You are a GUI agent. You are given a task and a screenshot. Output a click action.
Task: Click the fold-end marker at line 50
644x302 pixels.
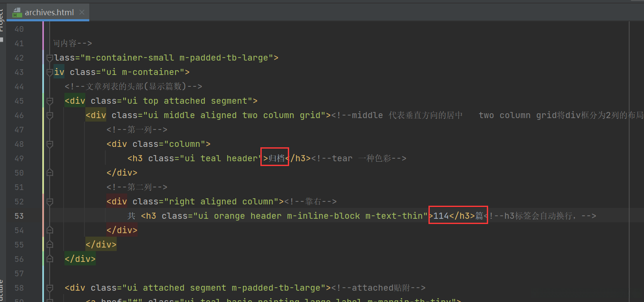(x=49, y=173)
